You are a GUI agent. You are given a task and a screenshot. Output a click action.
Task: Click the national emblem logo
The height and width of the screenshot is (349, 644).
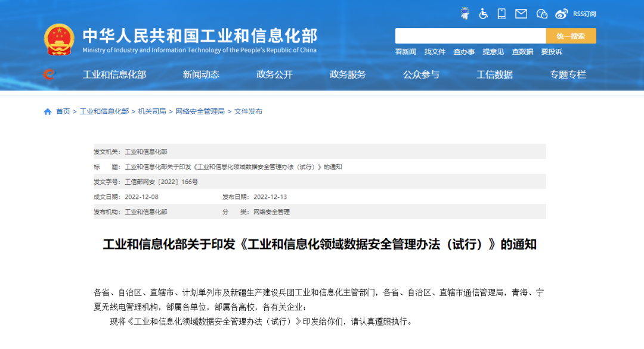point(59,39)
